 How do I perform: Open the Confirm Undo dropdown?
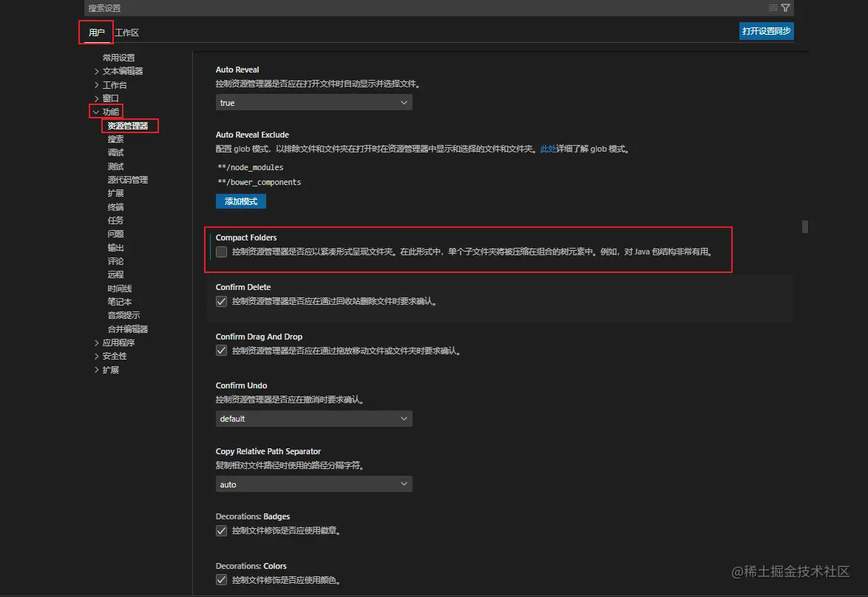(x=314, y=419)
